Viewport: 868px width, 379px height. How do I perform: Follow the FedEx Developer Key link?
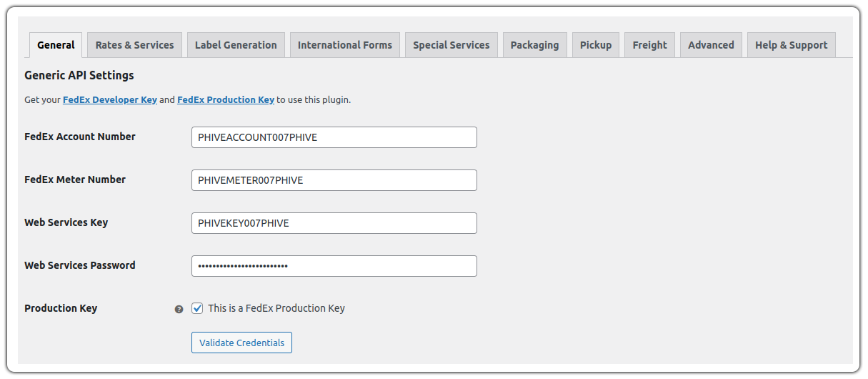110,100
